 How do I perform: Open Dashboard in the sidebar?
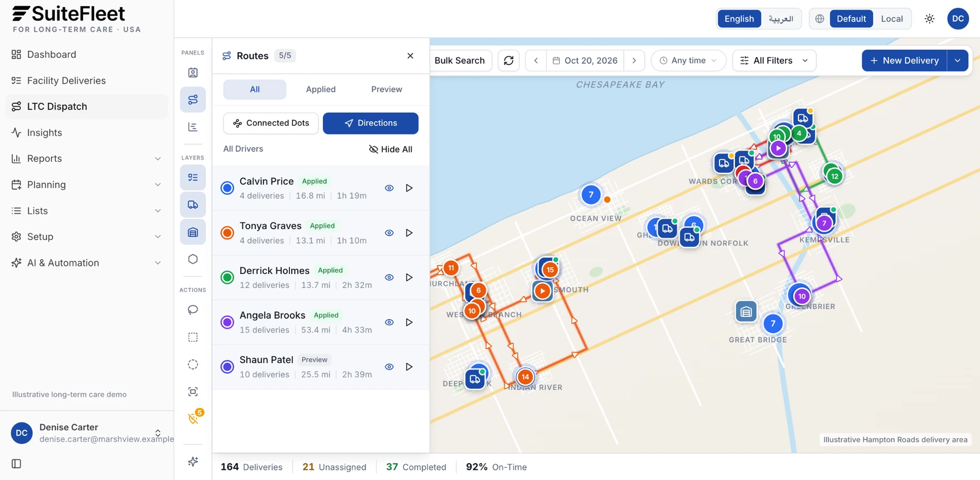87,55
